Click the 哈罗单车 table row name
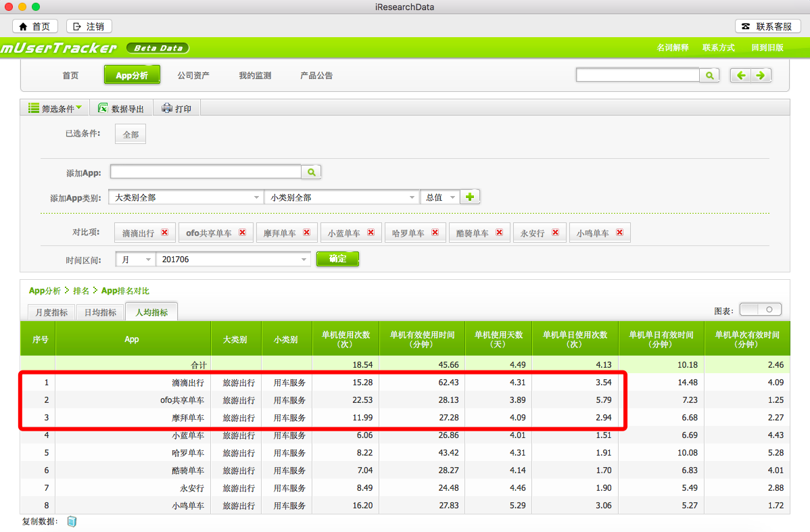 [x=188, y=453]
